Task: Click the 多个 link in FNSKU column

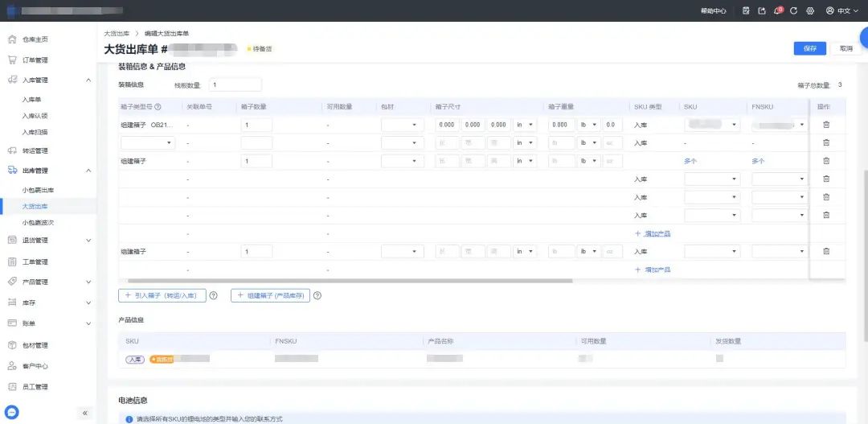Action: (758, 161)
